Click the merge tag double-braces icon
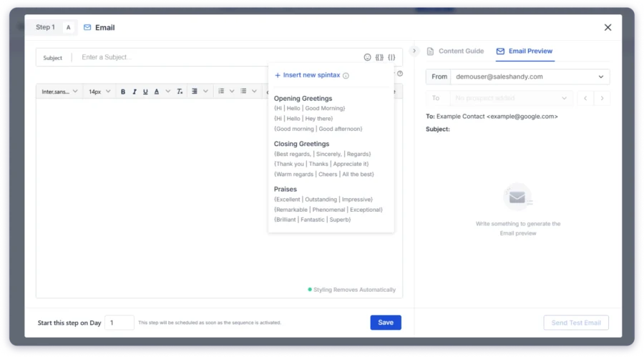644x357 pixels. [379, 57]
